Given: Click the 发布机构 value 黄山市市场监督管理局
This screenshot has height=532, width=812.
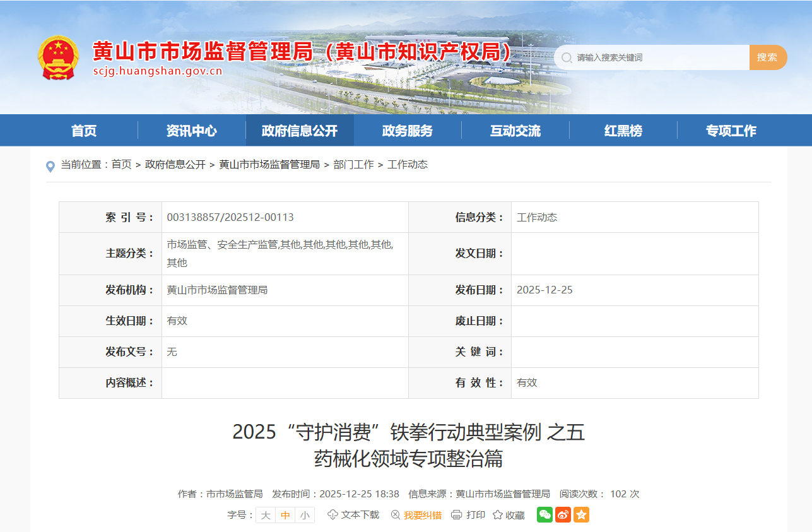Looking at the screenshot, I should [217, 290].
